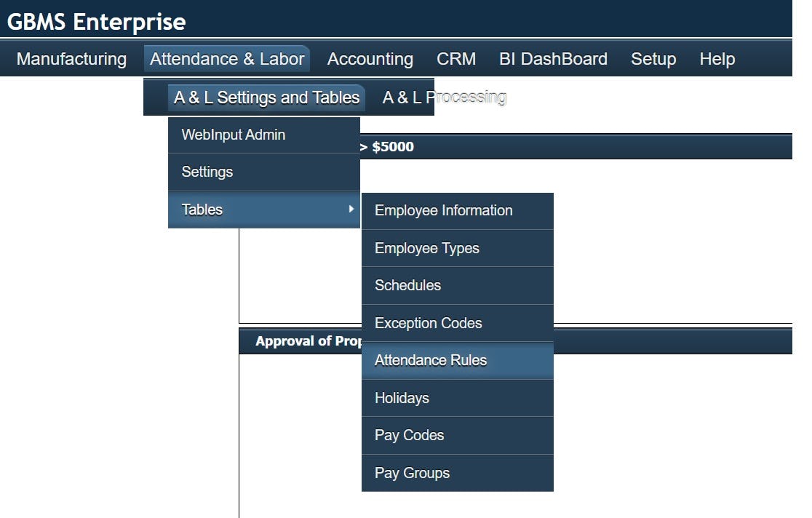812x518 pixels.
Task: Open the Manufacturing menu
Action: click(70, 59)
